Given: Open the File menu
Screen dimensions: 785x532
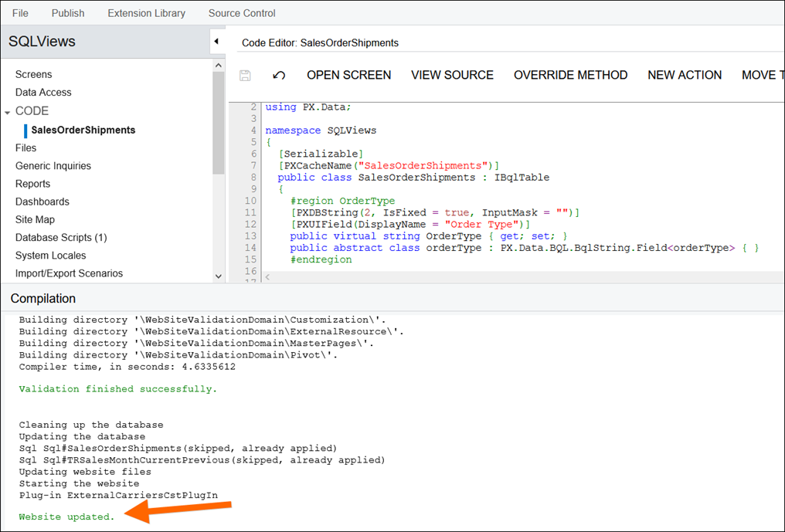Looking at the screenshot, I should 20,13.
